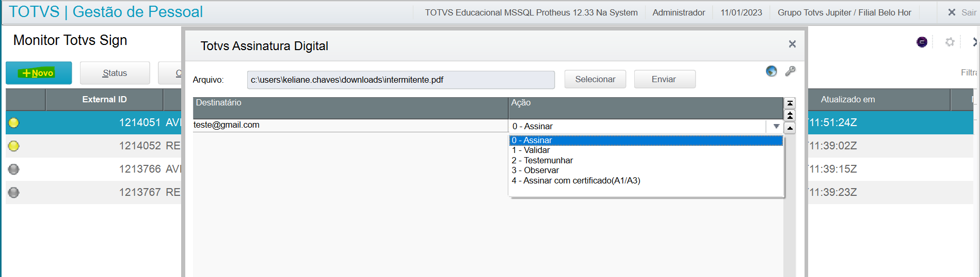This screenshot has width=980, height=277.
Task: Open the Ação dropdown arrow for teste@gmail.com
Action: [776, 126]
